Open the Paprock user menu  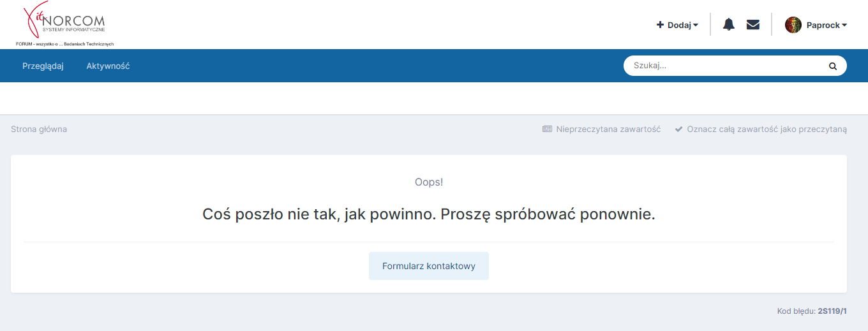(827, 25)
